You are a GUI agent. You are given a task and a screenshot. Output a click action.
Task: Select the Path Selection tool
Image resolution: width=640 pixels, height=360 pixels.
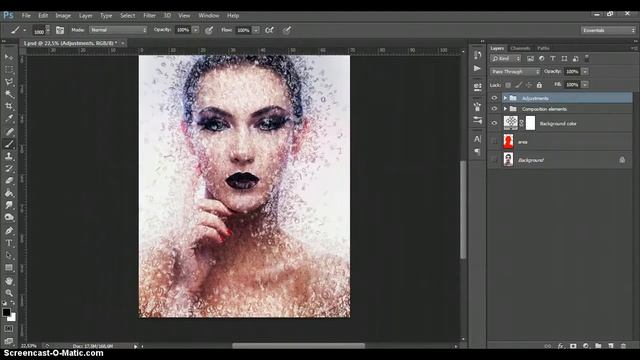pyautogui.click(x=9, y=256)
